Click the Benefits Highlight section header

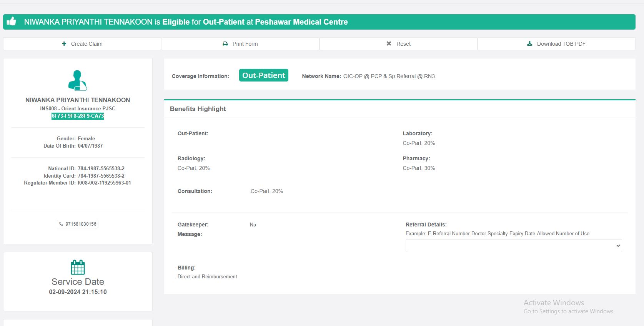[198, 109]
